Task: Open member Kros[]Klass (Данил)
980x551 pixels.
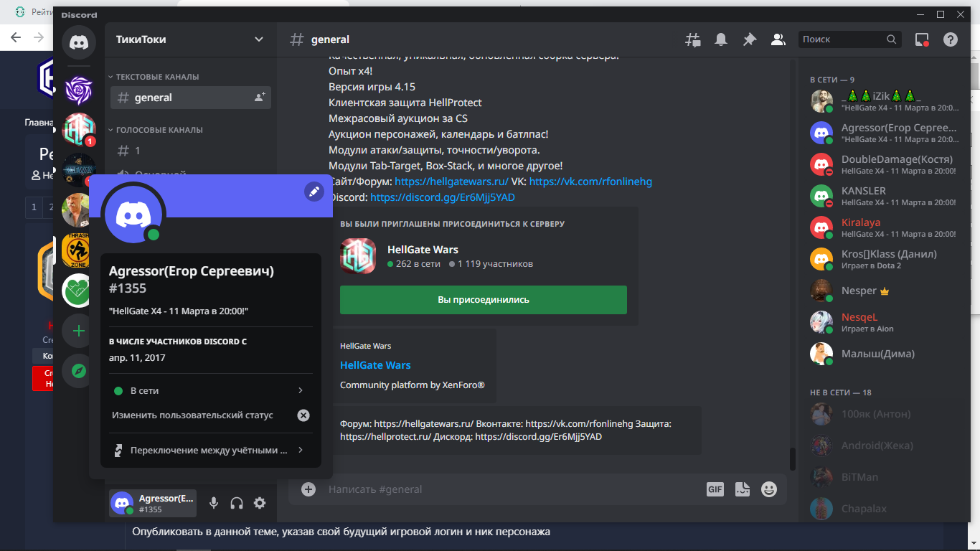Action: 886,259
